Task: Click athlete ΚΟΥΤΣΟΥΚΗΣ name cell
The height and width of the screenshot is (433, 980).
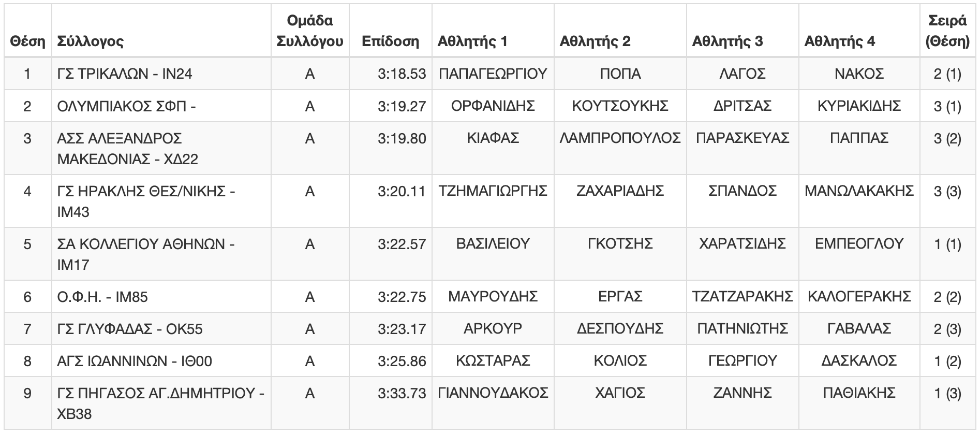Action: (x=620, y=106)
